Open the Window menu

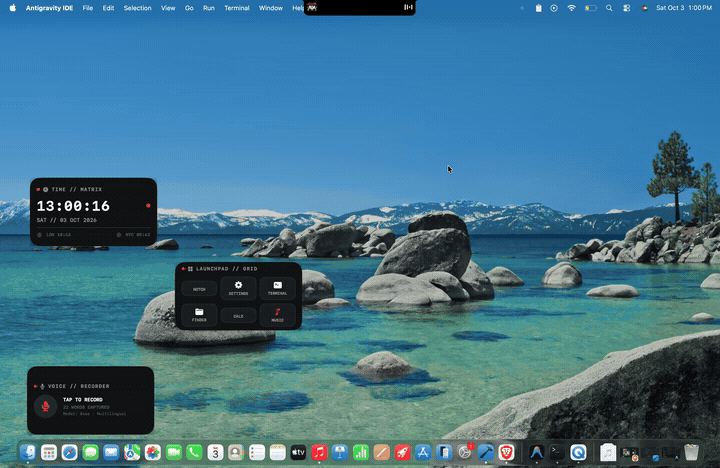(271, 8)
